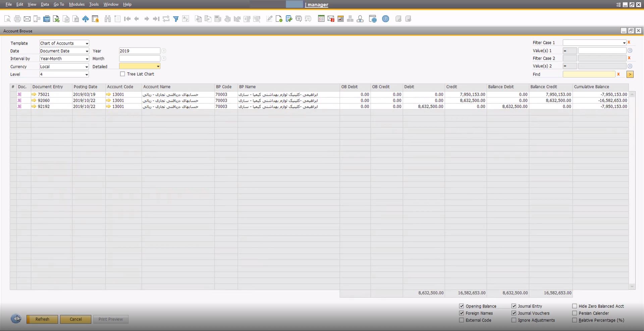Click the Print Preview button
Viewport: 644px width, 331px height.
111,319
